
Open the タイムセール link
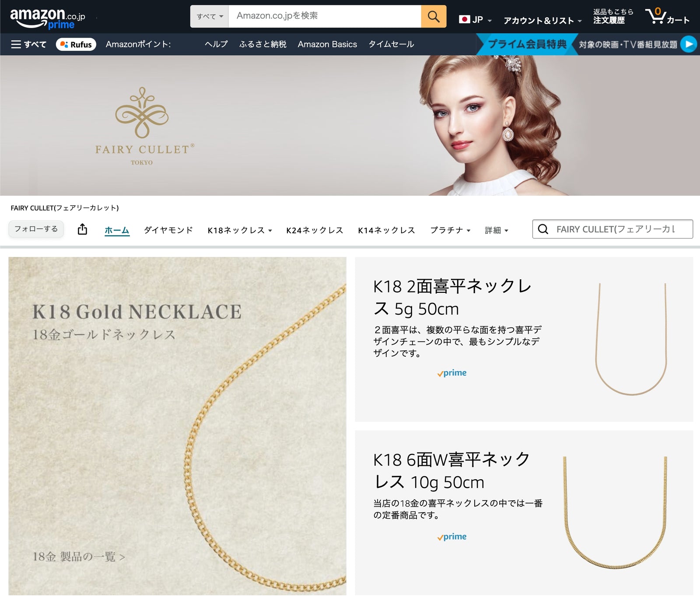(391, 44)
